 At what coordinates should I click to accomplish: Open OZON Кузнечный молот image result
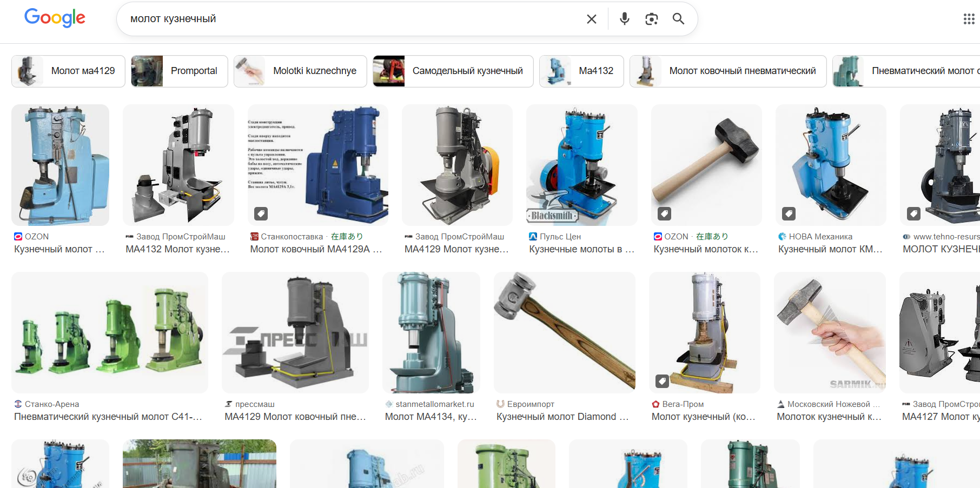tap(60, 165)
